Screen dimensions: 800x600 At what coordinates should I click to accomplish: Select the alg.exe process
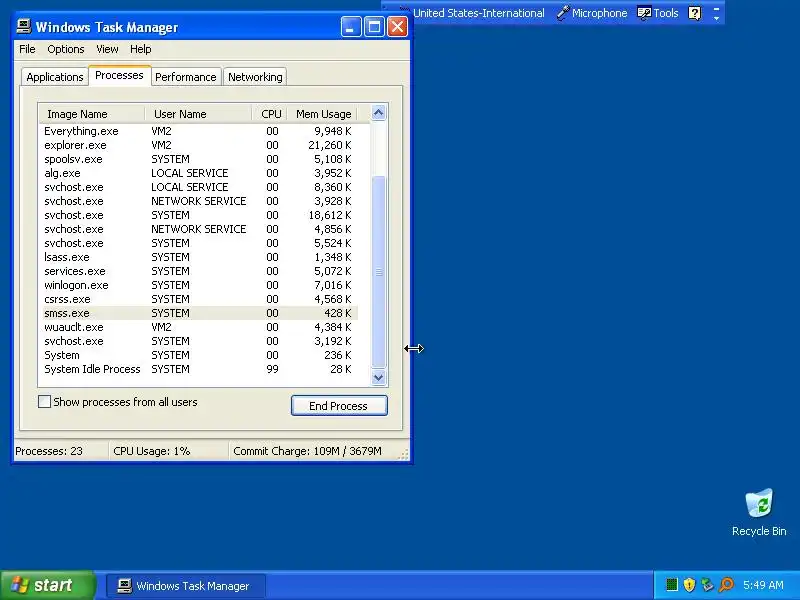[199, 173]
